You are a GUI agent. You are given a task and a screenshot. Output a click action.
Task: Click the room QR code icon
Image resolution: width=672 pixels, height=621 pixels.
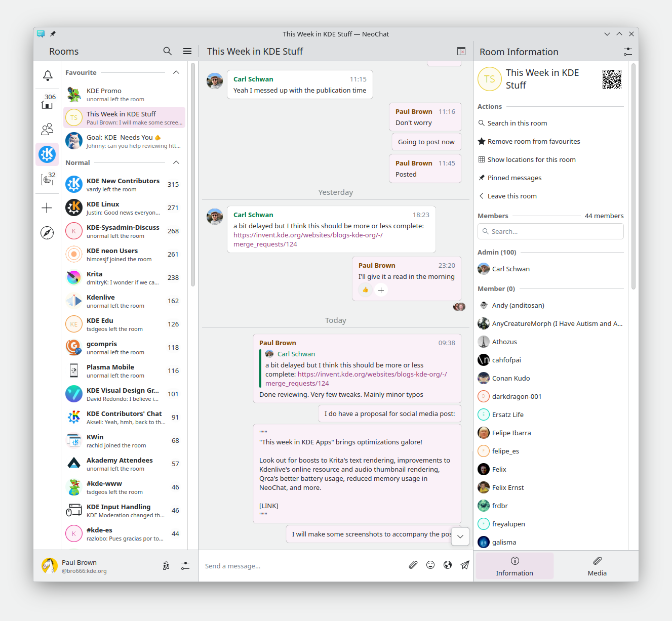pyautogui.click(x=612, y=79)
